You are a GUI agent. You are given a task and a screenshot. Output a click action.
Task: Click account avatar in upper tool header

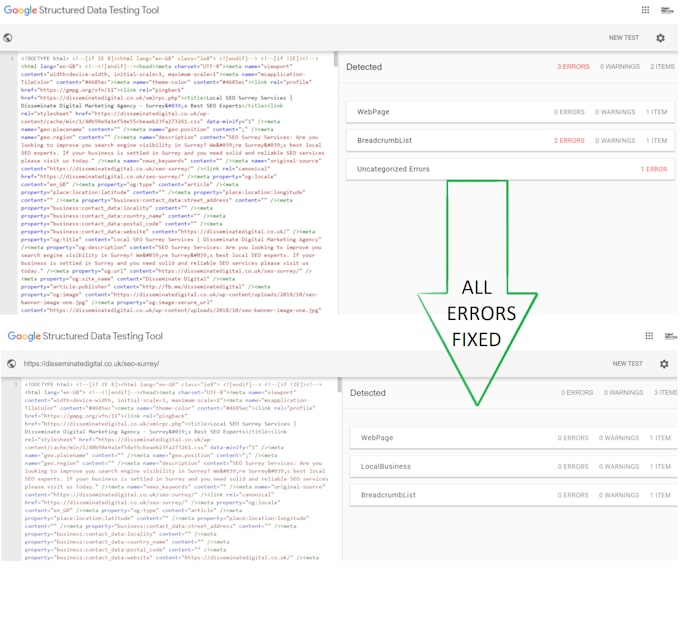[667, 10]
